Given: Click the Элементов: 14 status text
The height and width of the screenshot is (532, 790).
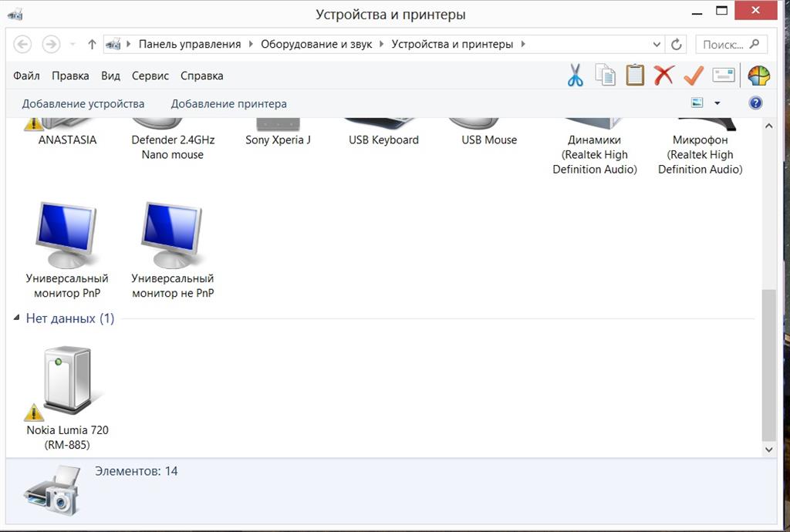Looking at the screenshot, I should tap(136, 471).
